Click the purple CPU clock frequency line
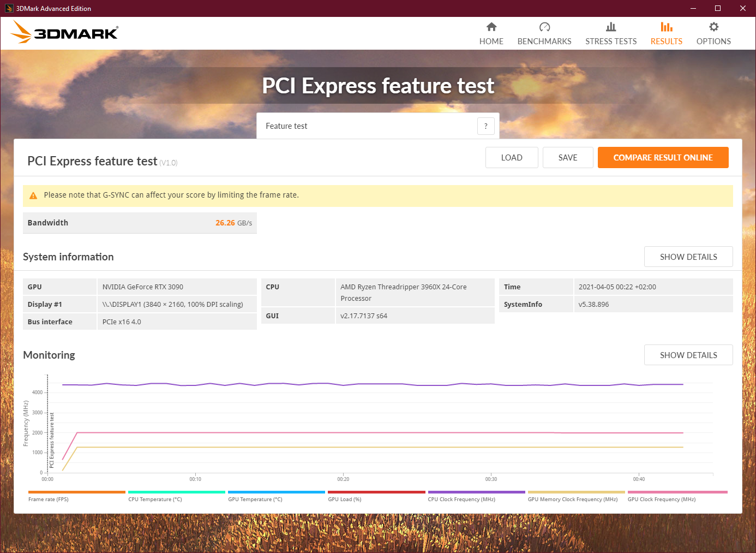 pos(373,384)
